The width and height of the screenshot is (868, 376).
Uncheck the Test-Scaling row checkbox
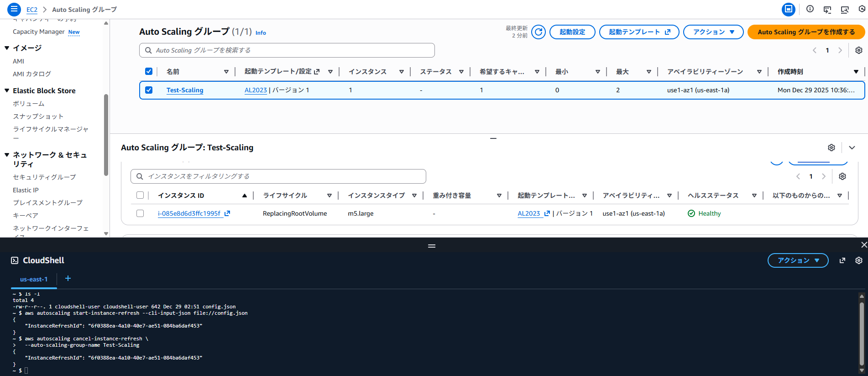(x=148, y=90)
